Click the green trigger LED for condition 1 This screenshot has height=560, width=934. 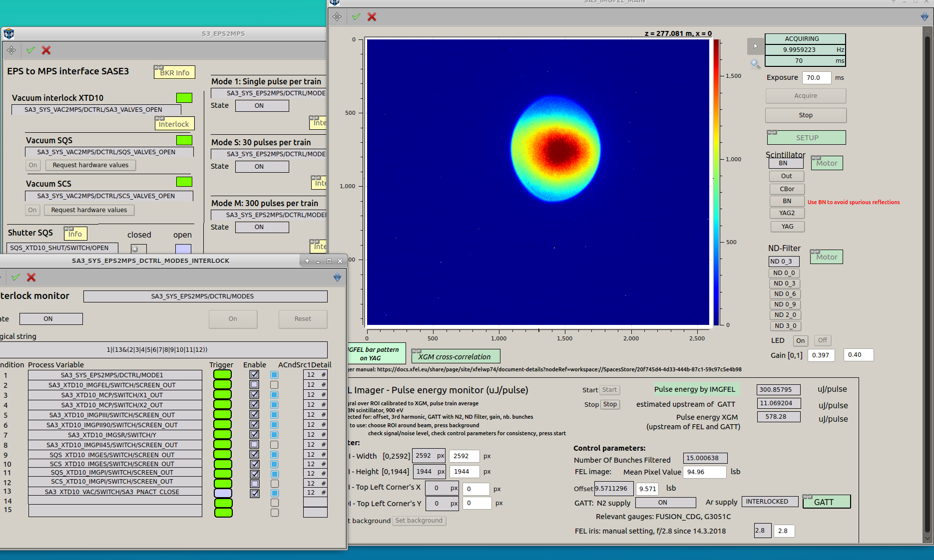point(223,375)
